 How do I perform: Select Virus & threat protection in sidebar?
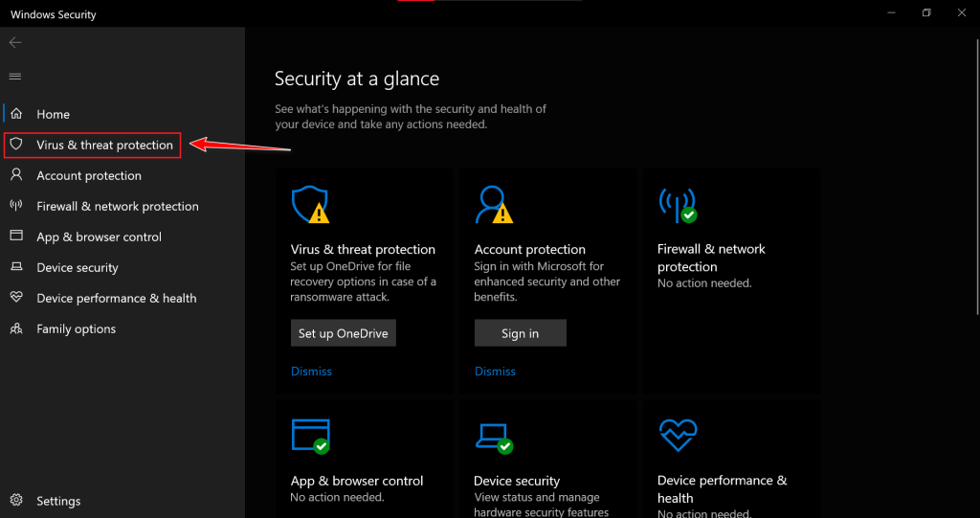point(104,145)
